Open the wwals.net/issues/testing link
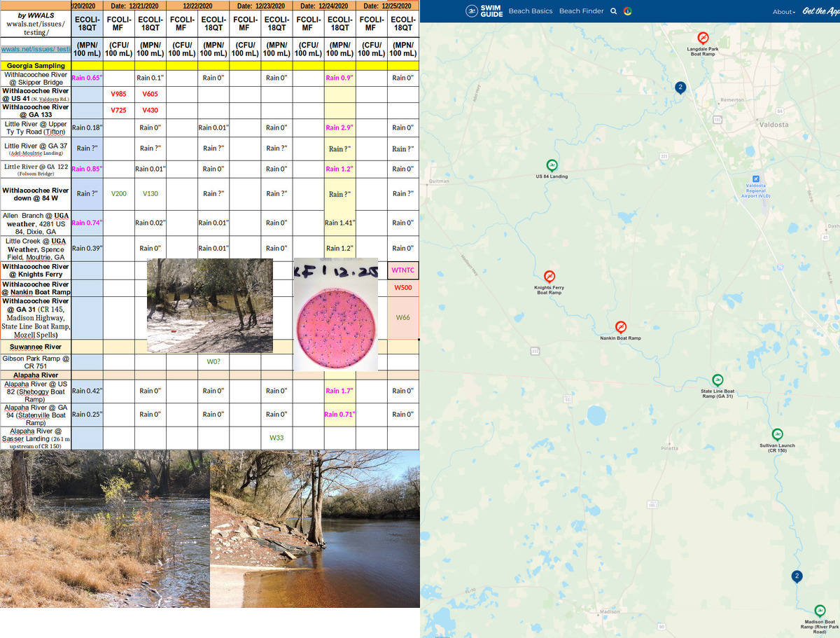The height and width of the screenshot is (638, 840). click(x=36, y=49)
